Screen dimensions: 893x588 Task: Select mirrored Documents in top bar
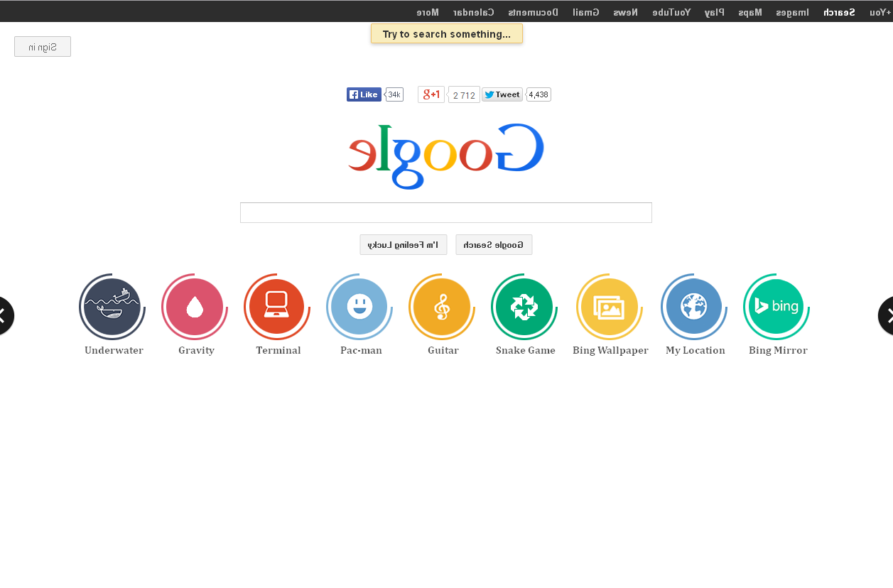533,12
